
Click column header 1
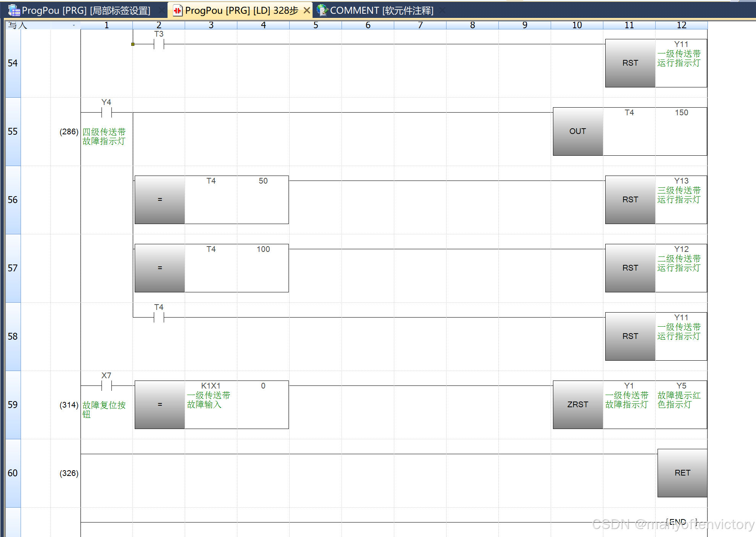(x=106, y=25)
